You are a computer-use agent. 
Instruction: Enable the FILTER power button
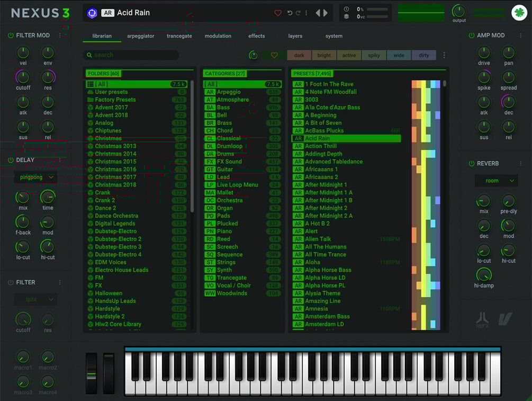[11, 282]
